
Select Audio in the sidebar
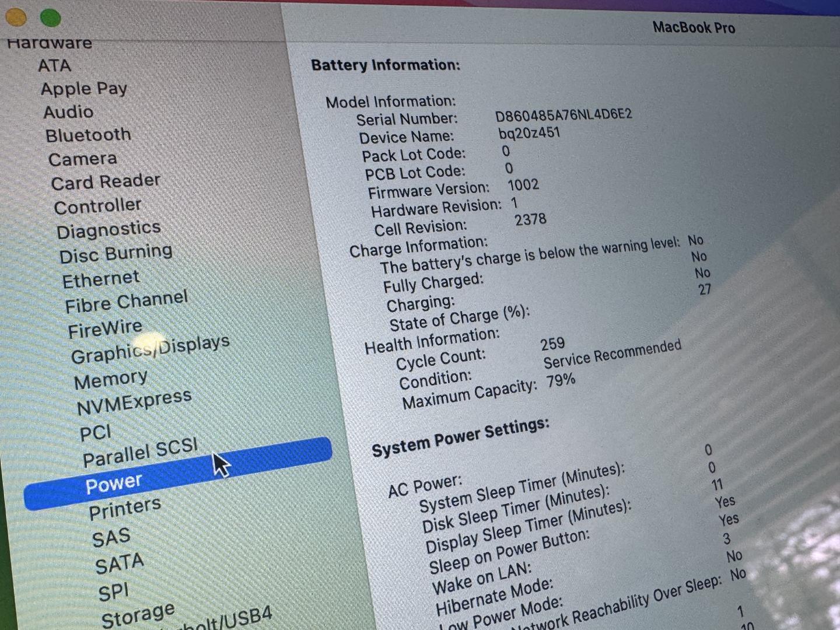68,112
